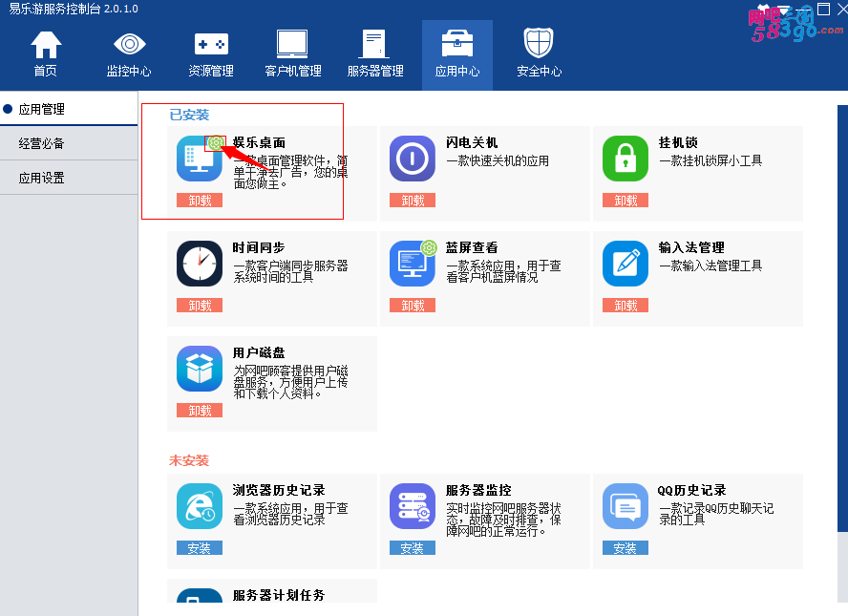
Task: Click the 输入法管理 pencil icon
Action: [625, 264]
